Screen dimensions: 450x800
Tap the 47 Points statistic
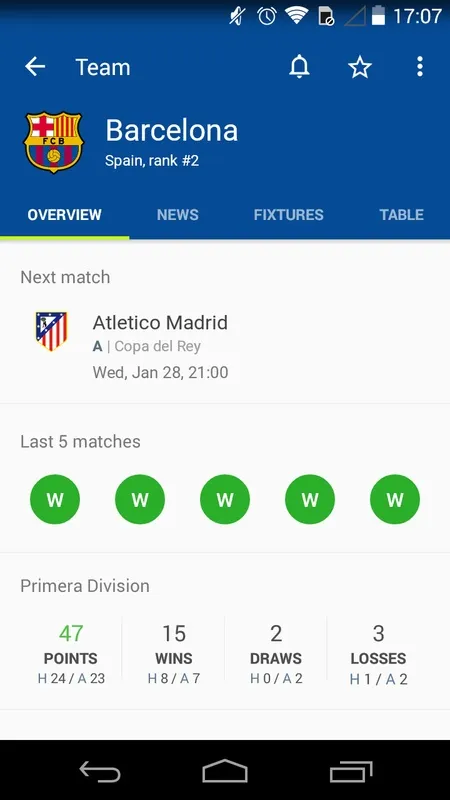(71, 655)
